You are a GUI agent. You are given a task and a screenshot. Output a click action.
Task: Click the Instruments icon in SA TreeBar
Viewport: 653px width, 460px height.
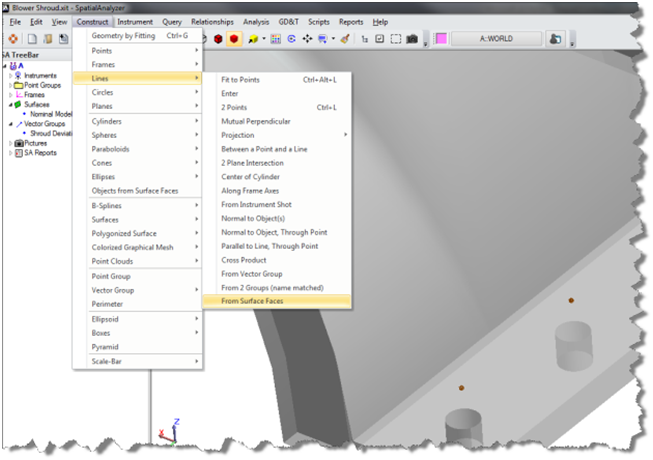coord(19,75)
